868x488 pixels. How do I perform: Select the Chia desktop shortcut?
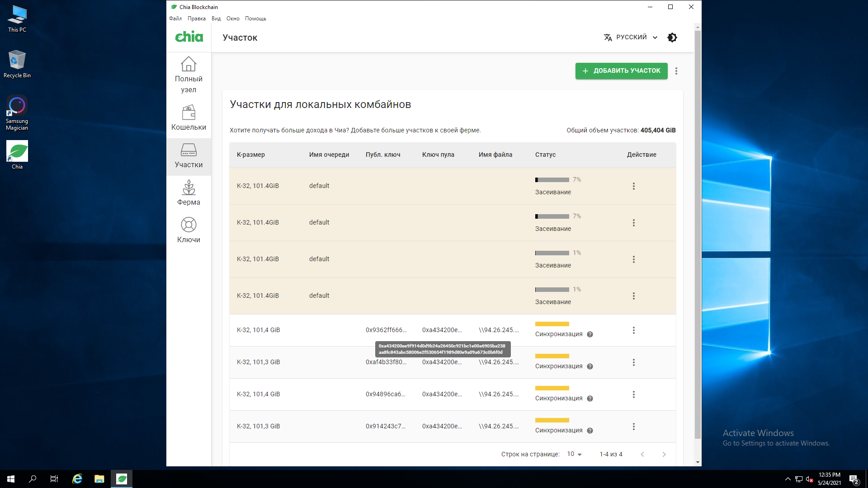[17, 155]
